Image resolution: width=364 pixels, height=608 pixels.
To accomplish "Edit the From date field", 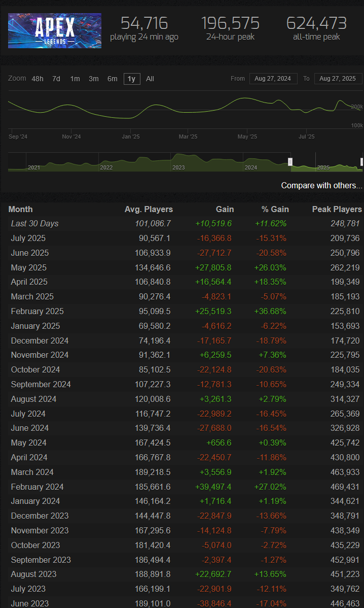I will click(x=273, y=79).
